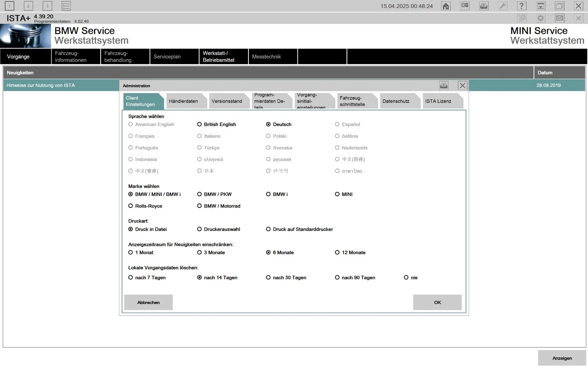This screenshot has height=368, width=588.
Task: Open Fahrzeugbehandlung menu
Action: pyautogui.click(x=125, y=57)
